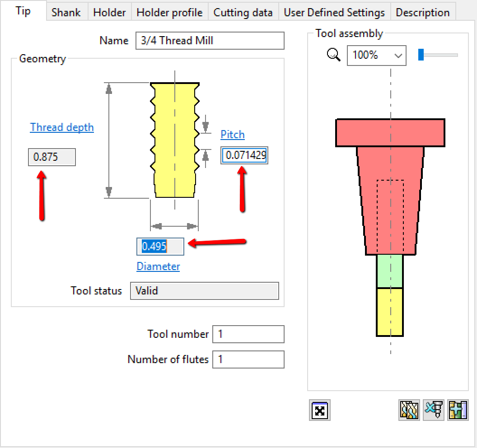Image resolution: width=477 pixels, height=448 pixels.
Task: Click the Name field with 3/4 Thread Mill
Action: (x=210, y=41)
